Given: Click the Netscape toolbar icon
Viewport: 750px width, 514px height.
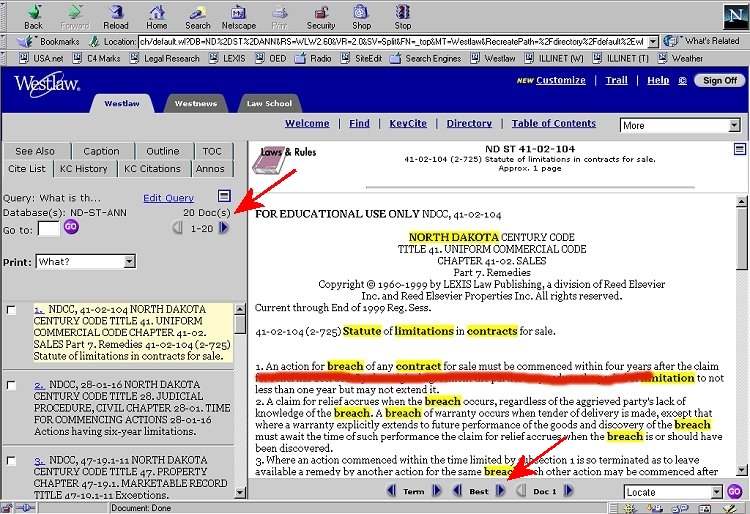Looking at the screenshot, I should tap(239, 17).
